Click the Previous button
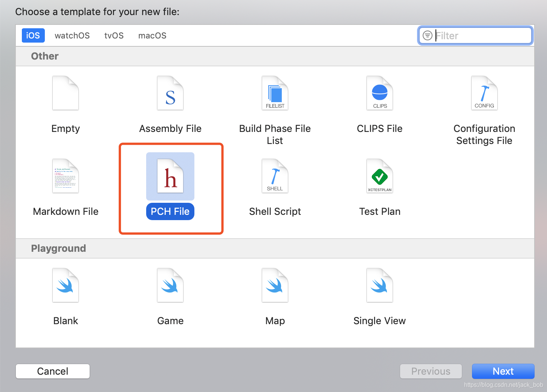This screenshot has width=547, height=392. pos(431,371)
